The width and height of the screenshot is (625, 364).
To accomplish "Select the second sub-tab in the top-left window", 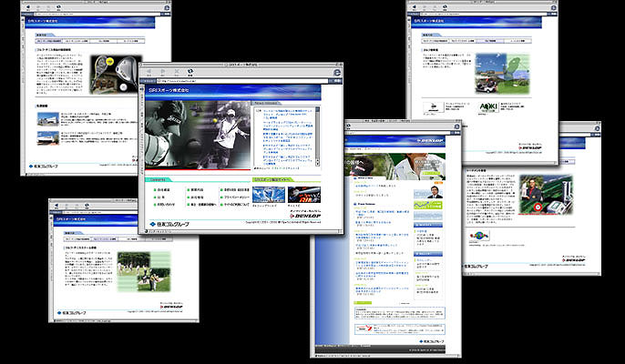I will click(77, 41).
